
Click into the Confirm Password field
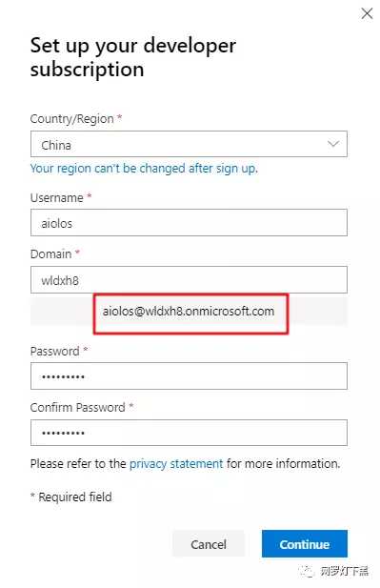189,433
